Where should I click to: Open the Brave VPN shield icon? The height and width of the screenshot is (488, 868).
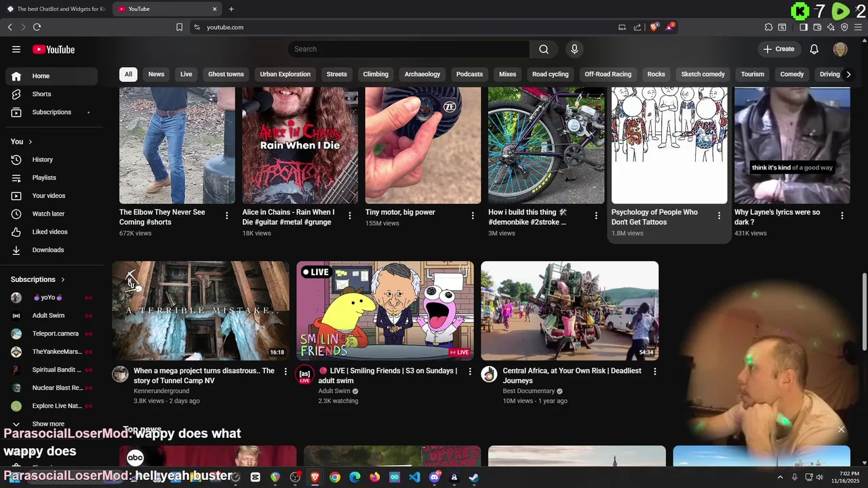pos(844,27)
